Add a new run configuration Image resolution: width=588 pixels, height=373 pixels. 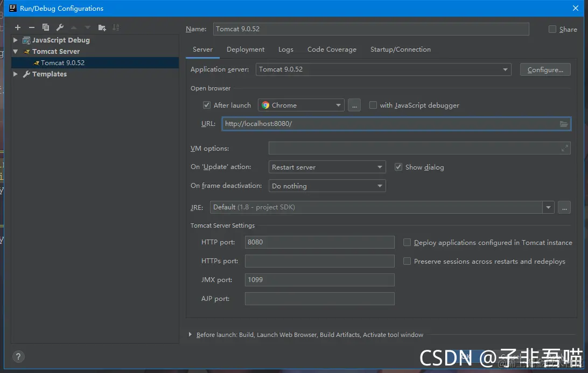18,27
